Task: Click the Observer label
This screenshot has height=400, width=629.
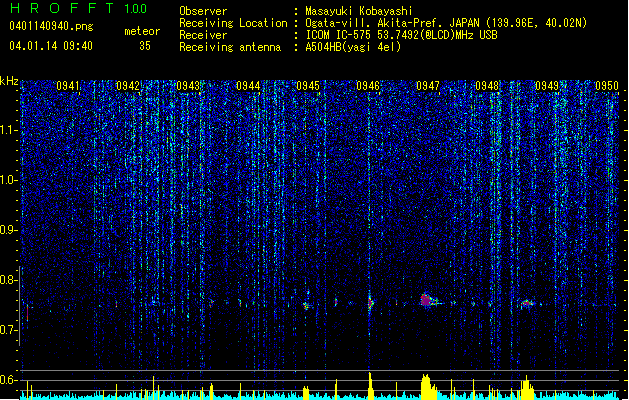Action: coord(203,11)
